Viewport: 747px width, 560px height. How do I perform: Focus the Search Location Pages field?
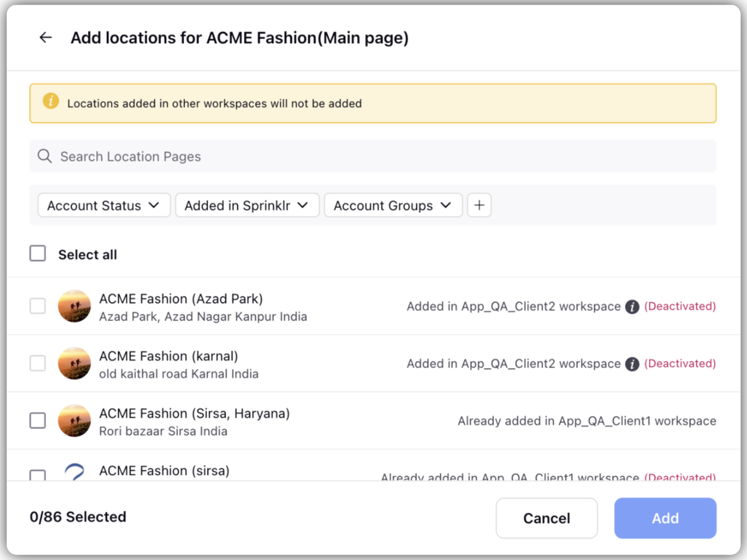[373, 156]
